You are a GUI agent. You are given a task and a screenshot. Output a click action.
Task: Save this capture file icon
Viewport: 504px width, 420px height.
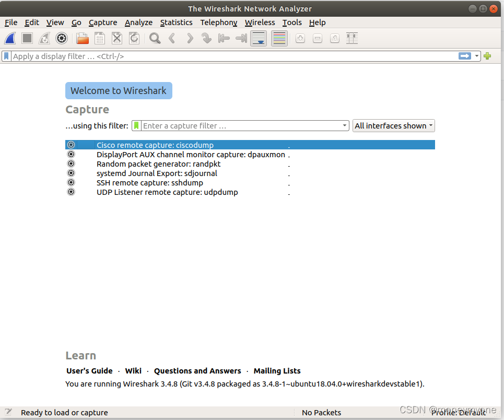coord(100,38)
